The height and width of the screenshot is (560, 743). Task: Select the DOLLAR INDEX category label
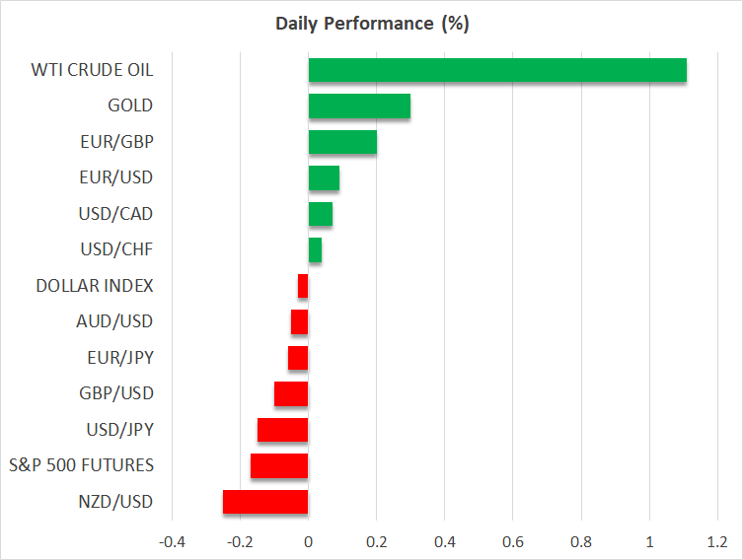click(95, 286)
